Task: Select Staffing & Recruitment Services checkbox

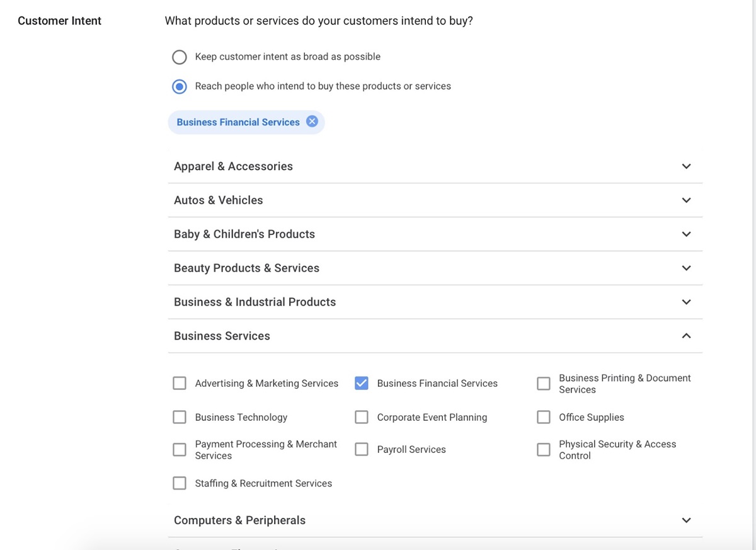Action: click(x=180, y=483)
